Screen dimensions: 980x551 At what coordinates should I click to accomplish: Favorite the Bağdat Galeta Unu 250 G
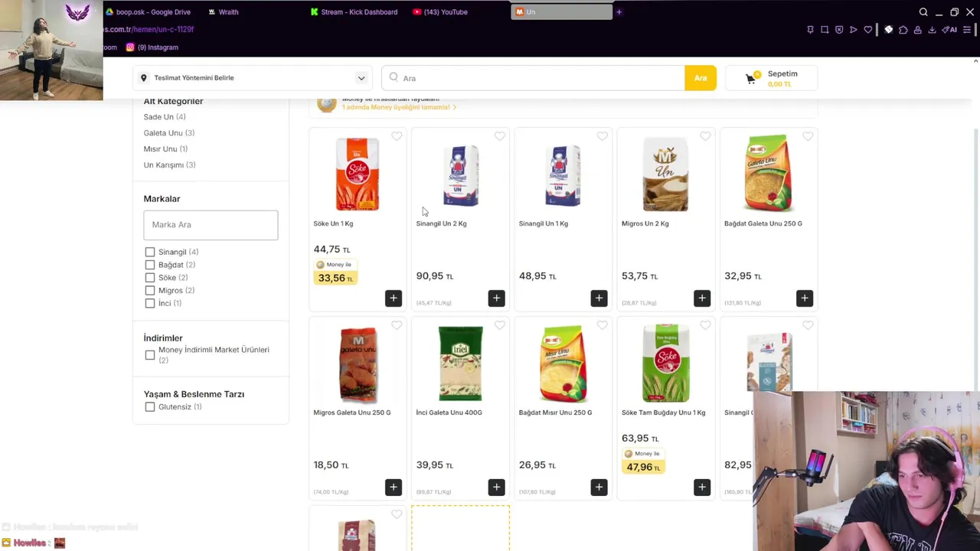(808, 136)
